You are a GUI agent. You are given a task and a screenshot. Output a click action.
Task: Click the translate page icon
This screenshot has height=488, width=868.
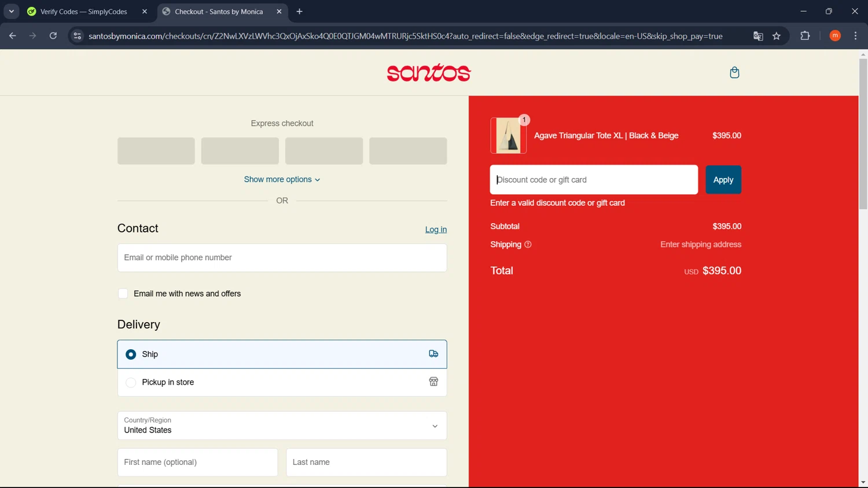coord(758,36)
